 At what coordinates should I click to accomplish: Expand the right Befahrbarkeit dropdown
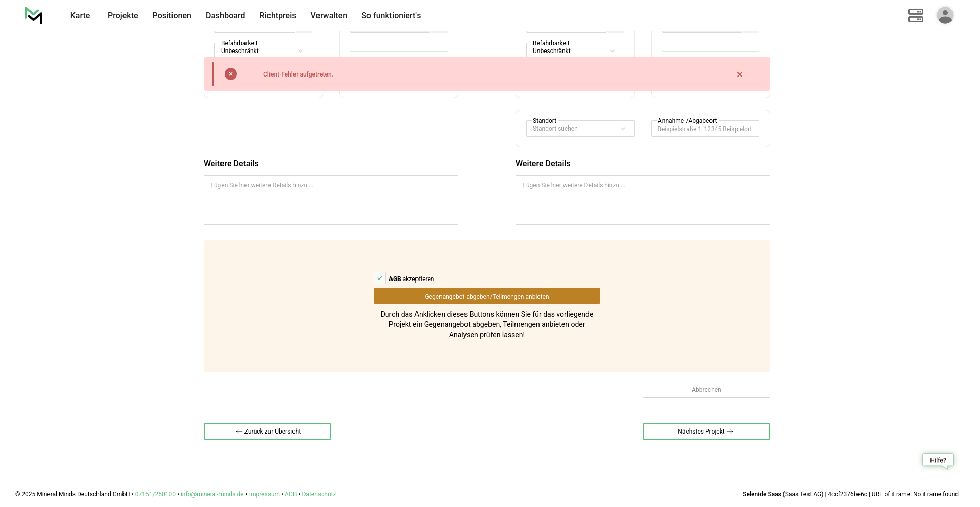coord(575,50)
